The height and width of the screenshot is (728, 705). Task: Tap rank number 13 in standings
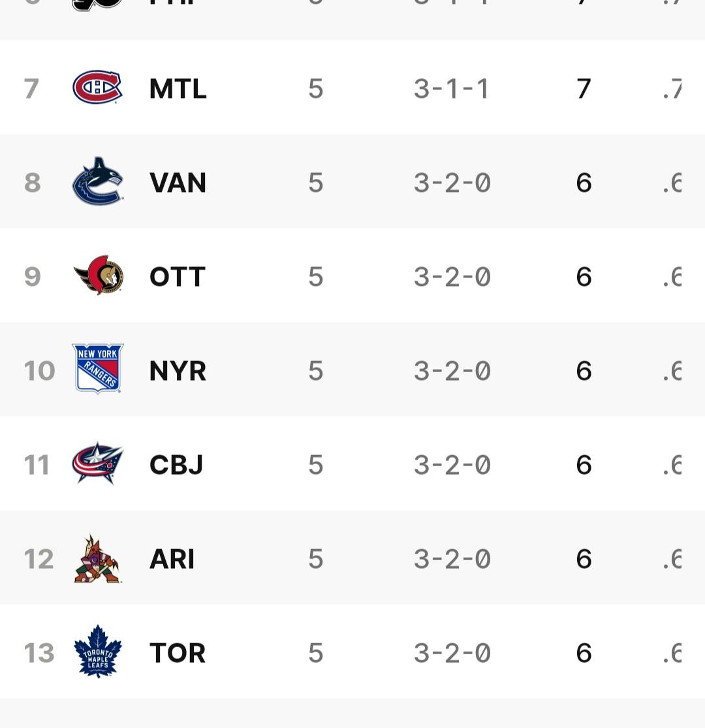[x=39, y=653]
